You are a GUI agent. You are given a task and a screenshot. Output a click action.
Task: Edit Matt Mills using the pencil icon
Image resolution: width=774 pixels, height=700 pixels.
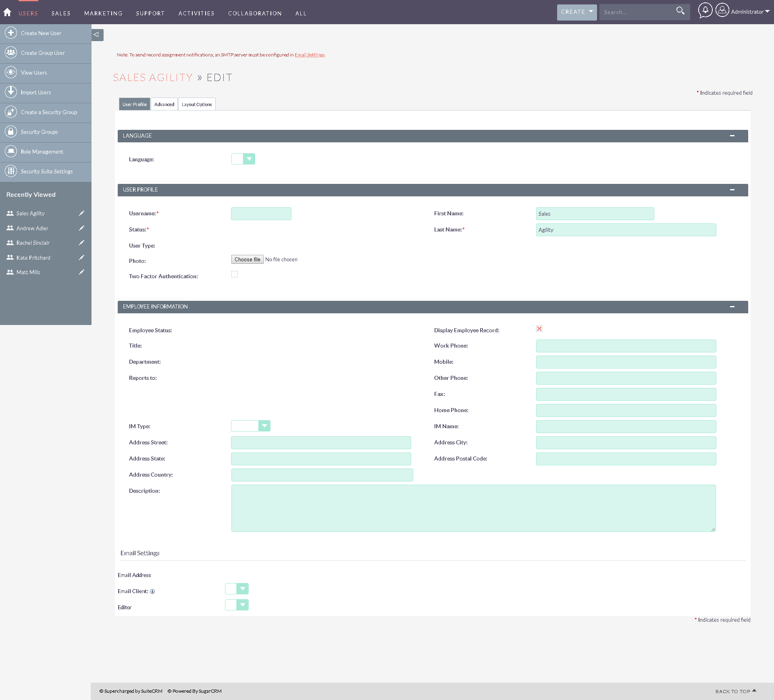pyautogui.click(x=82, y=271)
